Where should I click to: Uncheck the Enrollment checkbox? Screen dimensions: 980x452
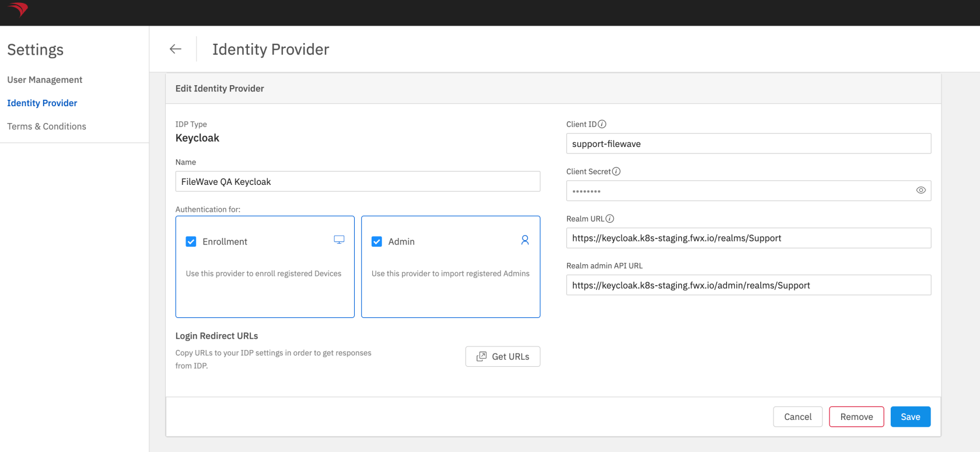pyautogui.click(x=191, y=241)
